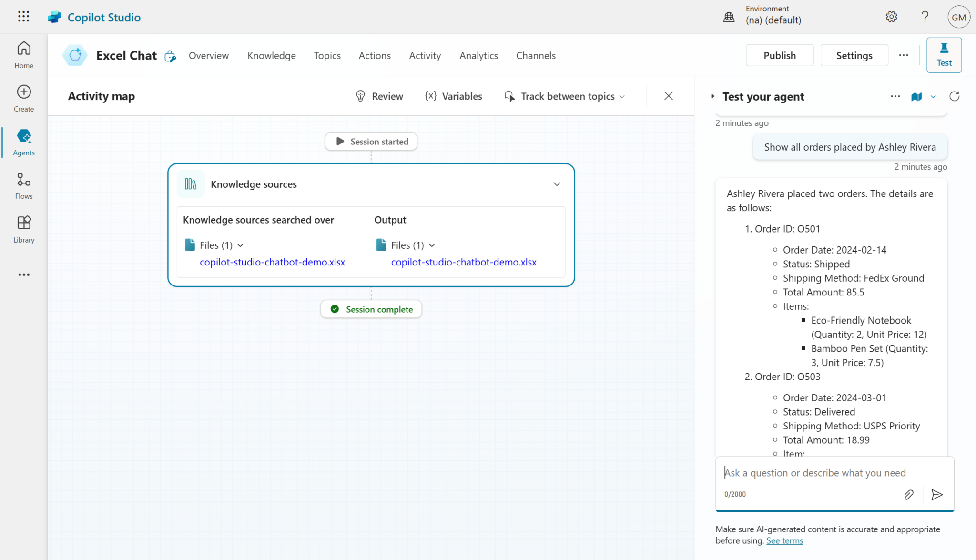Open the Flows sidebar icon
Viewport: 976px width, 560px height.
24,185
